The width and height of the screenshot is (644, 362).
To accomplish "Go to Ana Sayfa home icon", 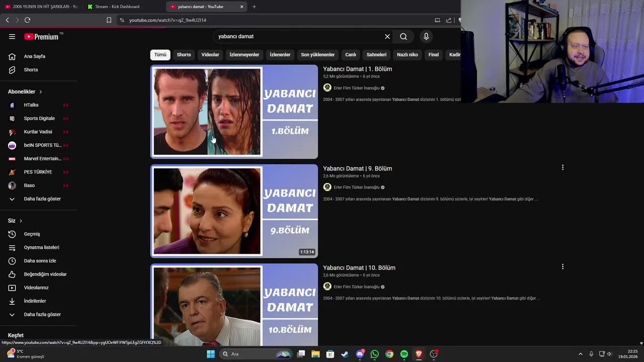I will click(12, 56).
